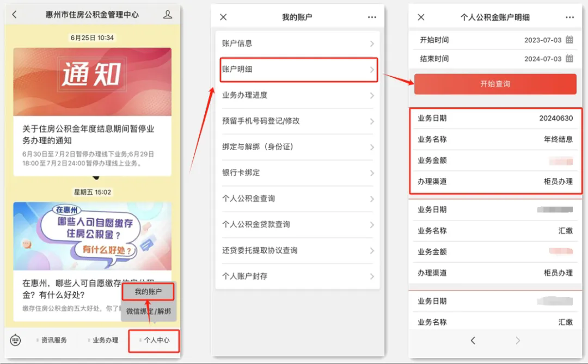Open 个人公积金贷款查询 entry

[298, 225]
